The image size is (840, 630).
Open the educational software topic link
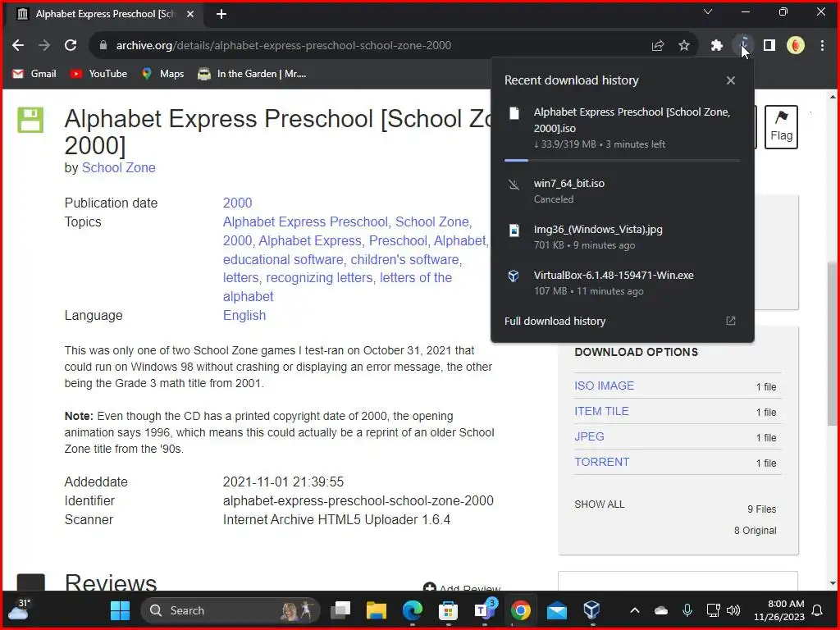283,259
